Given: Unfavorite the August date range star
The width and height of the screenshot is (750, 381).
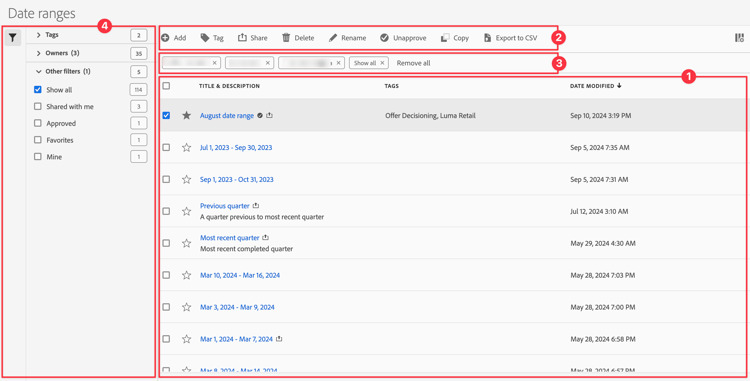Looking at the screenshot, I should [x=187, y=116].
